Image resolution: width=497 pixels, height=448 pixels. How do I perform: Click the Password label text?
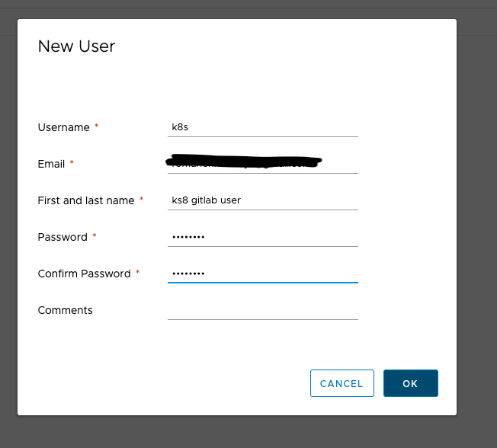point(63,237)
